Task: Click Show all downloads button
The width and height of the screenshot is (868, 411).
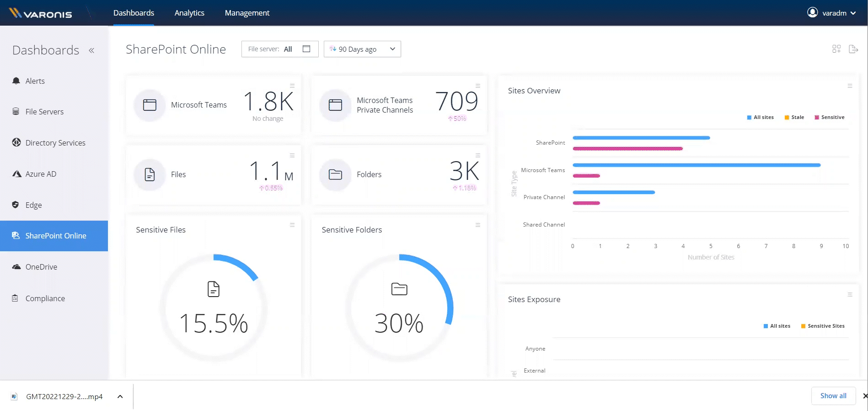Action: pyautogui.click(x=833, y=396)
